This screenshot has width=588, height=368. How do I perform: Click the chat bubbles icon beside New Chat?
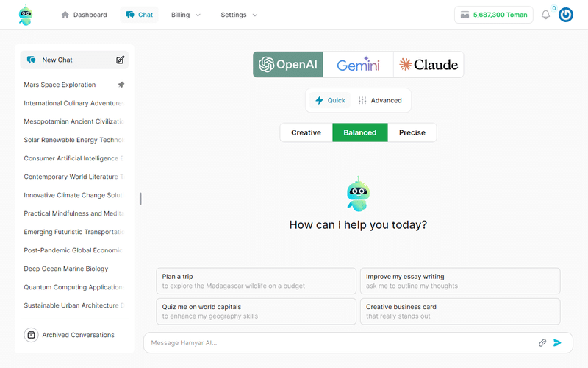31,60
